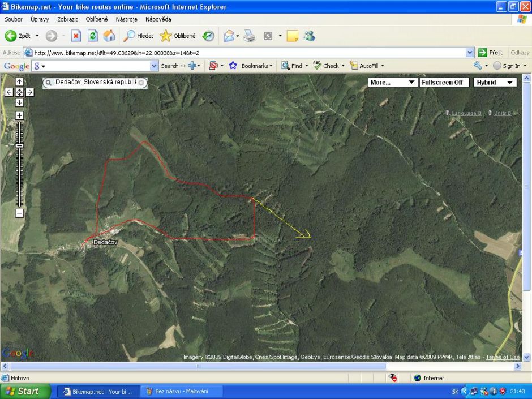Click the Print icon in the toolbar

point(250,36)
